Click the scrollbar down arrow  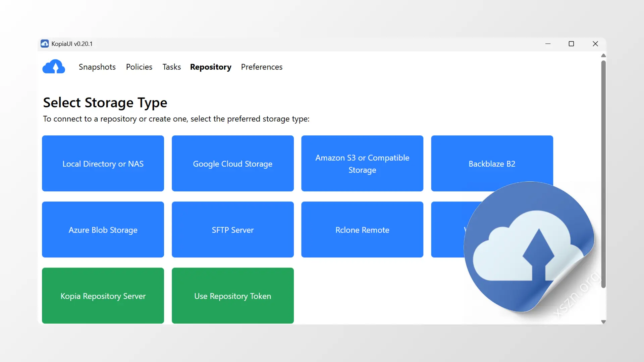click(x=603, y=322)
